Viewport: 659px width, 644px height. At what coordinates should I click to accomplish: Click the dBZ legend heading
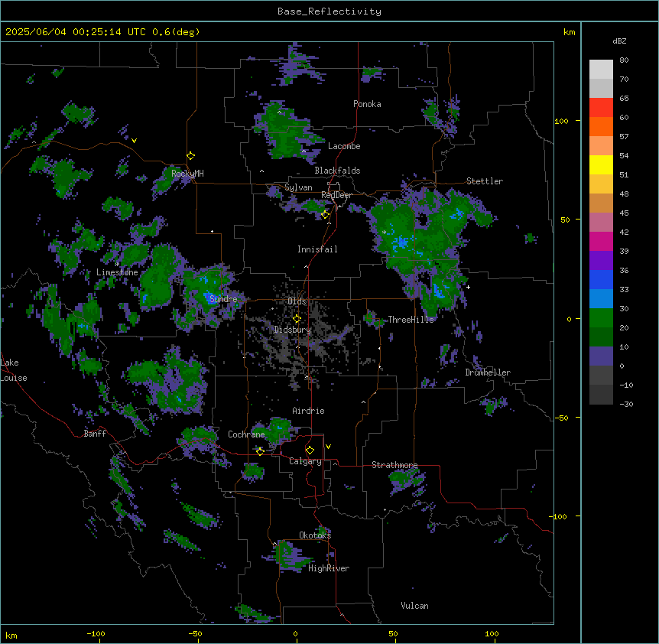point(619,41)
